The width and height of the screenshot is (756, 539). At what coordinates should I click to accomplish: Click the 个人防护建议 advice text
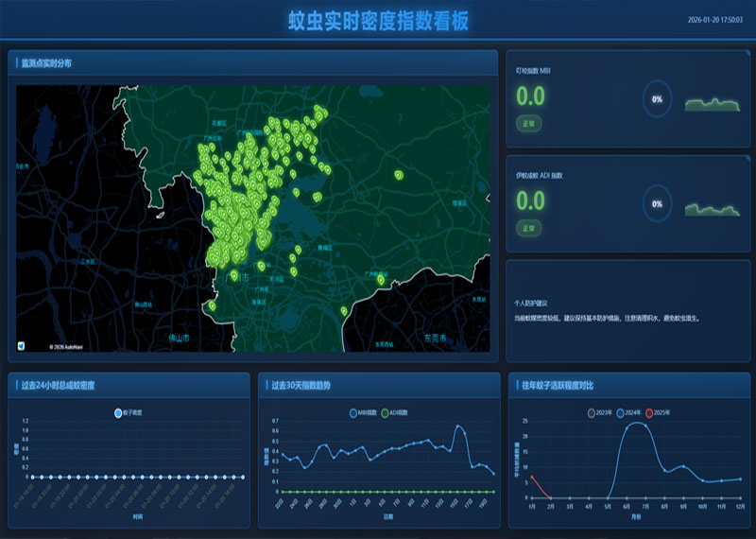tap(607, 319)
